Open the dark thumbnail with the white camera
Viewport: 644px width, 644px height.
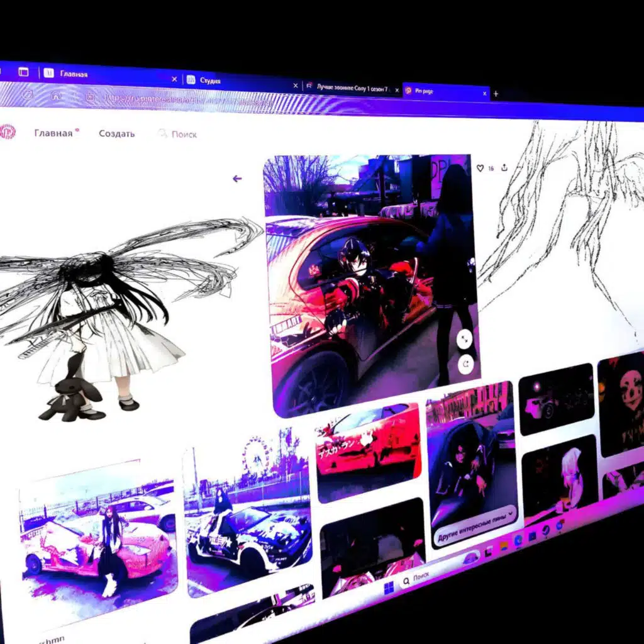(557, 399)
